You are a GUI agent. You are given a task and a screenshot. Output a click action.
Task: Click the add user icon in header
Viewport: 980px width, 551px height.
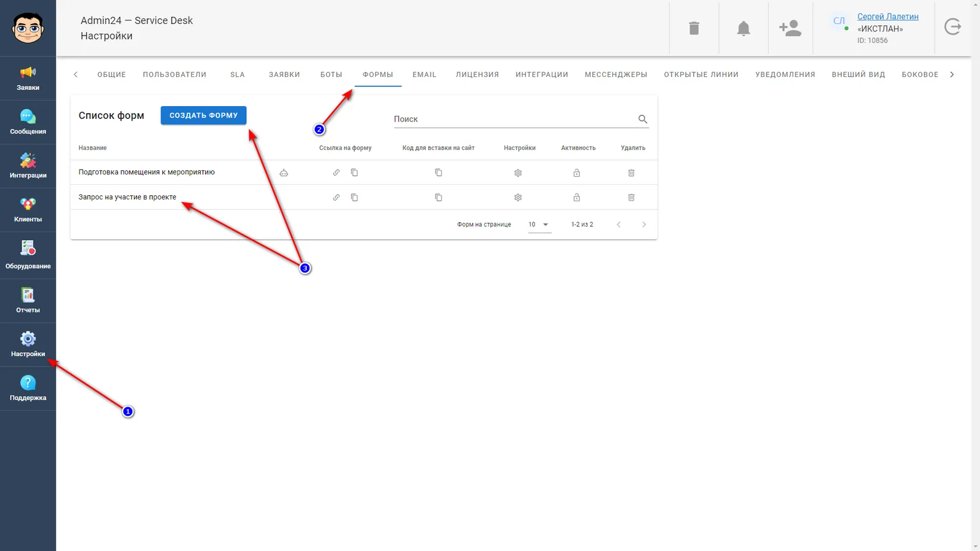(790, 28)
